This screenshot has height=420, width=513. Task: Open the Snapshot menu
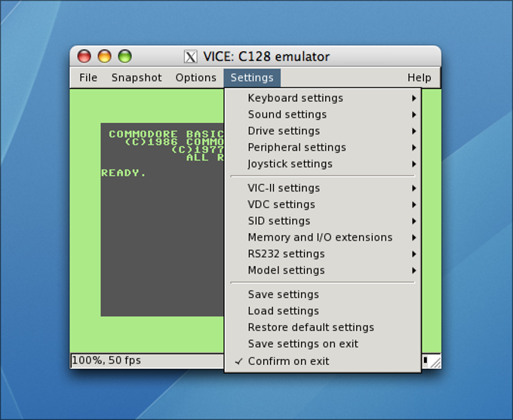pos(137,78)
